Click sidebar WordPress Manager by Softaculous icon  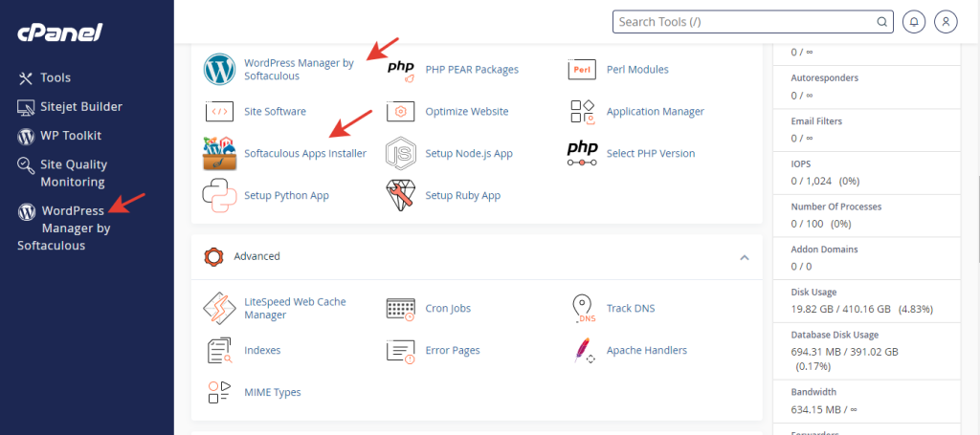click(26, 212)
